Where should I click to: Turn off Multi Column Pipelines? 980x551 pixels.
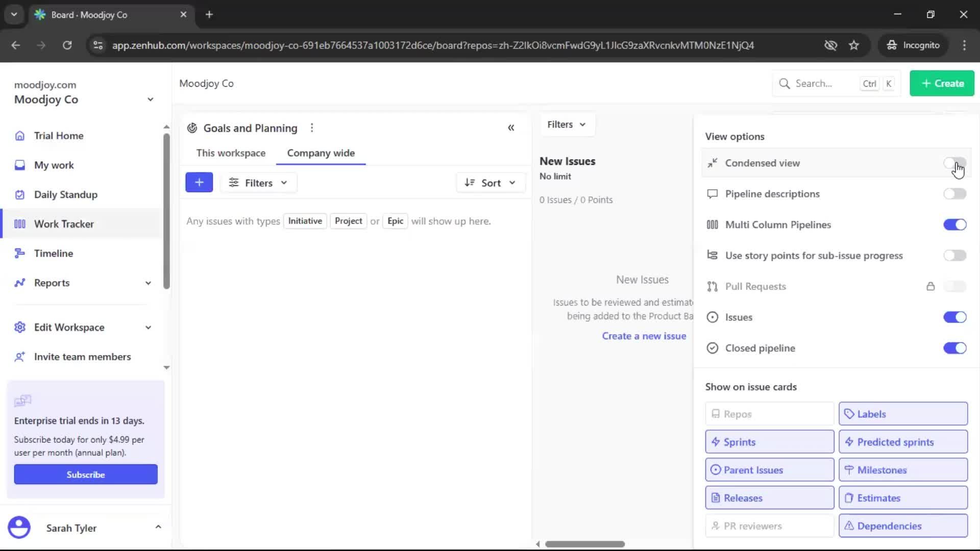click(x=955, y=224)
